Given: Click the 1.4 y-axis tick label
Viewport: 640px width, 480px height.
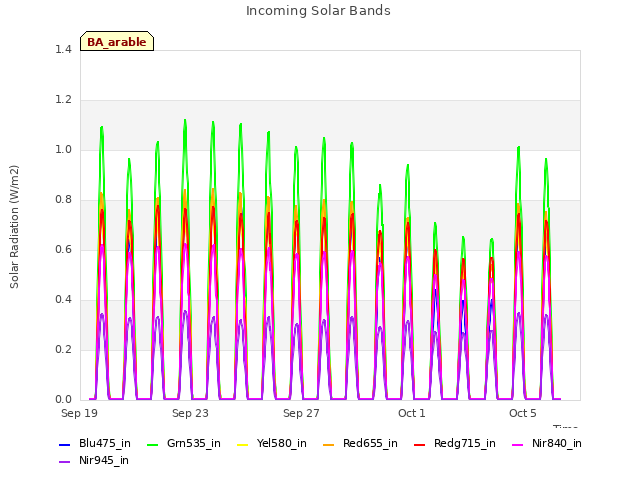Looking at the screenshot, I should (63, 49).
